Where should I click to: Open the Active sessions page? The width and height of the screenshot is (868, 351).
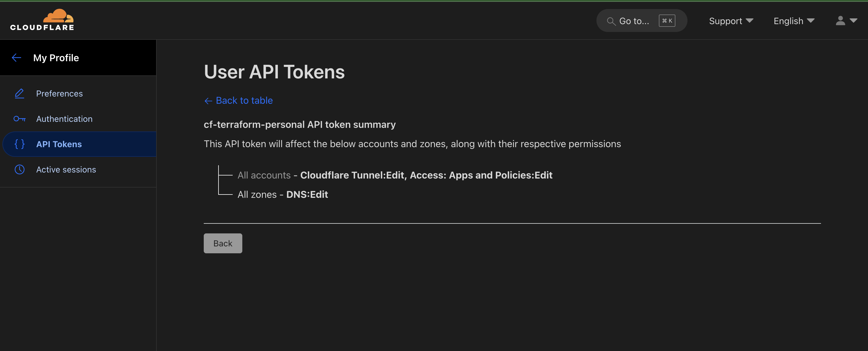click(66, 169)
